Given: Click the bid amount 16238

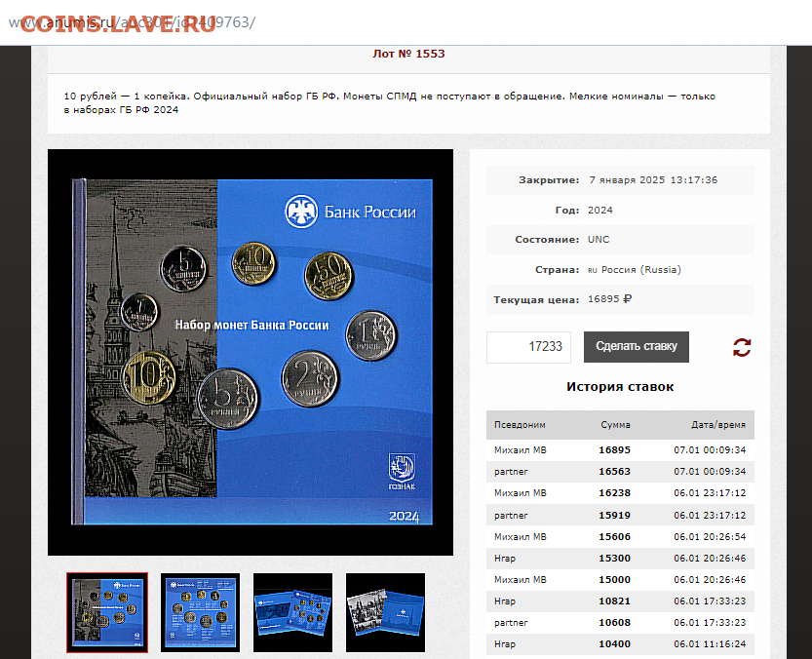Looking at the screenshot, I should [615, 492].
